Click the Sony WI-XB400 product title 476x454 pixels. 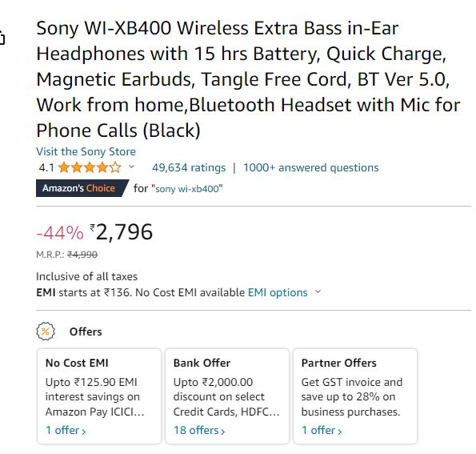248,79
